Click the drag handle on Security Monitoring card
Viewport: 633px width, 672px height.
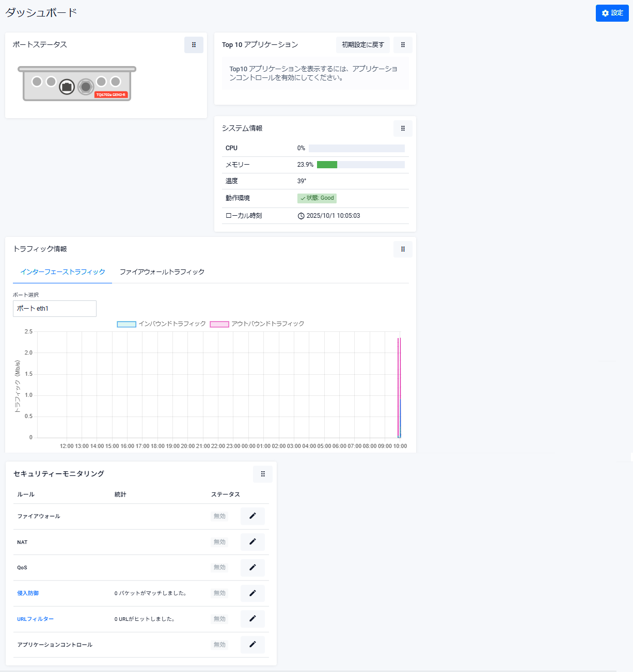263,474
